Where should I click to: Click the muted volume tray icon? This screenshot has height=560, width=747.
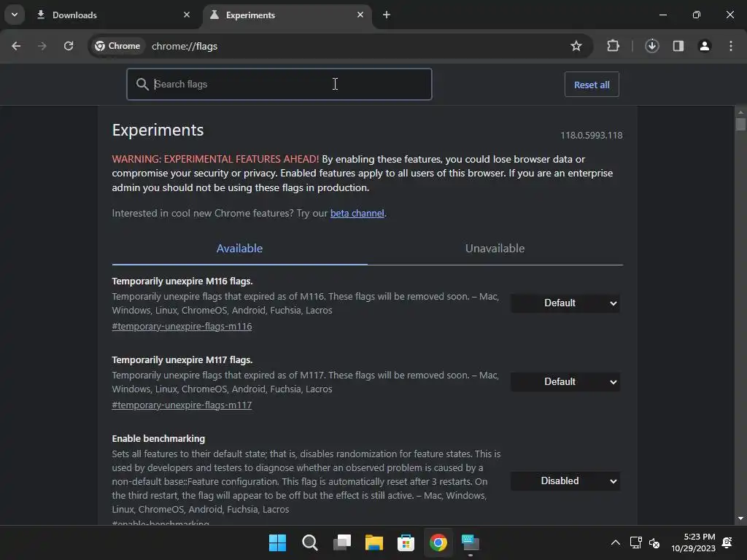[654, 542]
